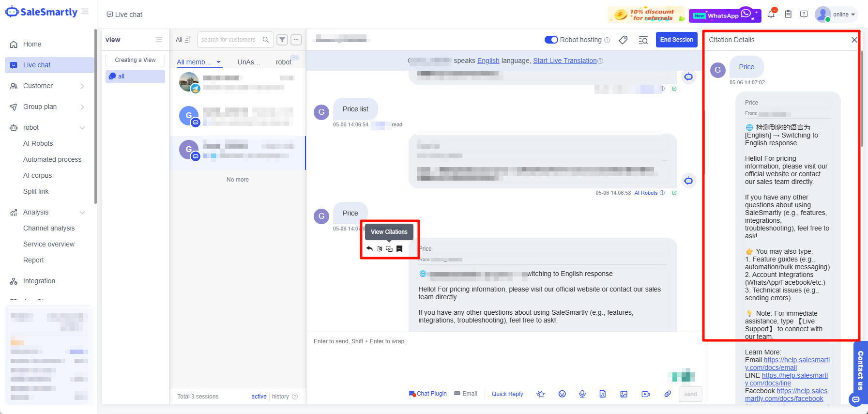Open Quick Reply
This screenshot has width=868, height=414.
pos(507,394)
